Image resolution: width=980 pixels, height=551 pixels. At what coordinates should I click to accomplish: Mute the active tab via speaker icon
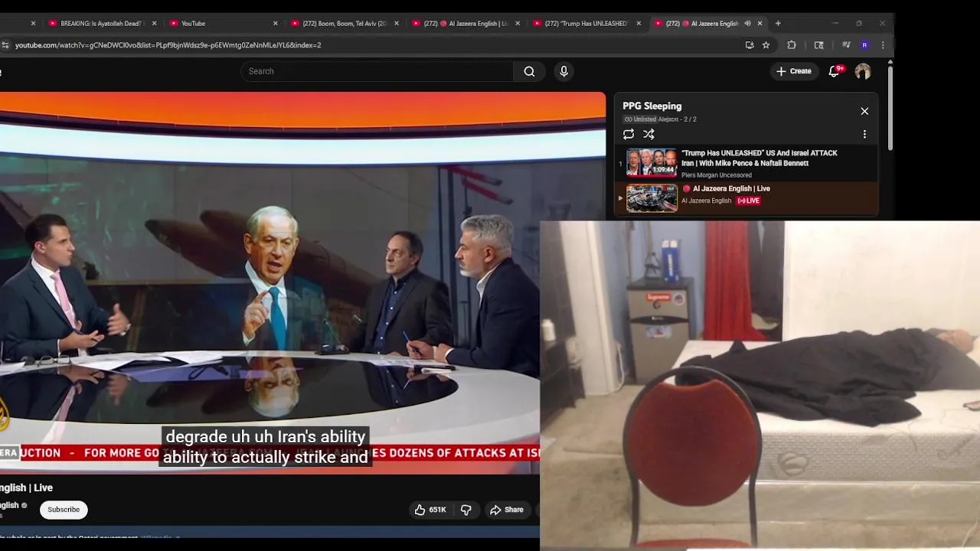coord(747,23)
